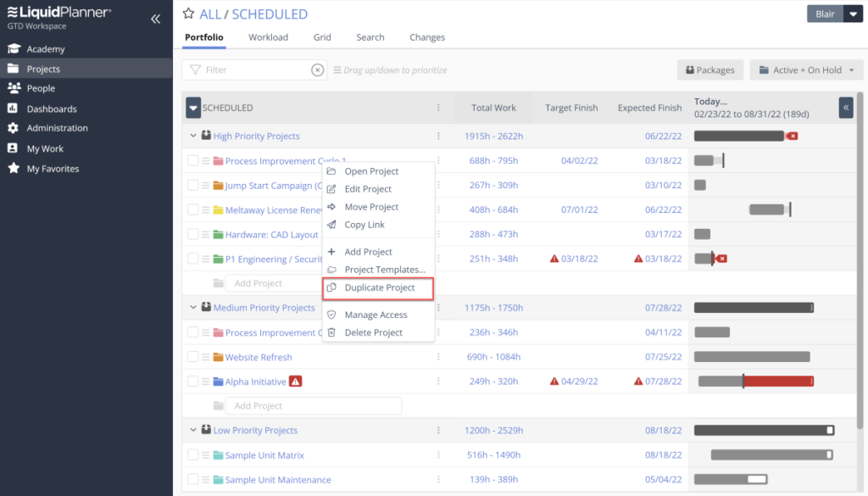The height and width of the screenshot is (496, 868).
Task: Check the Process Improvement Cycle 1 checkbox
Action: [x=192, y=160]
